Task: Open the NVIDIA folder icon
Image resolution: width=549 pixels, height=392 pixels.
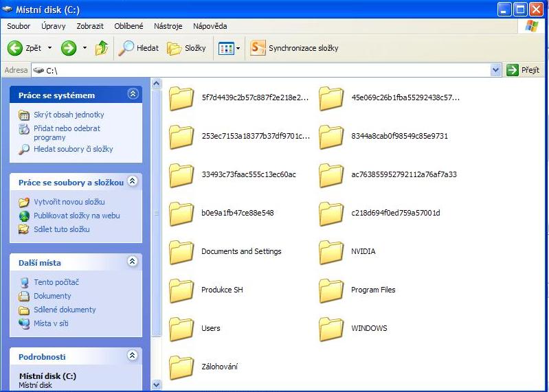Action: (331, 252)
